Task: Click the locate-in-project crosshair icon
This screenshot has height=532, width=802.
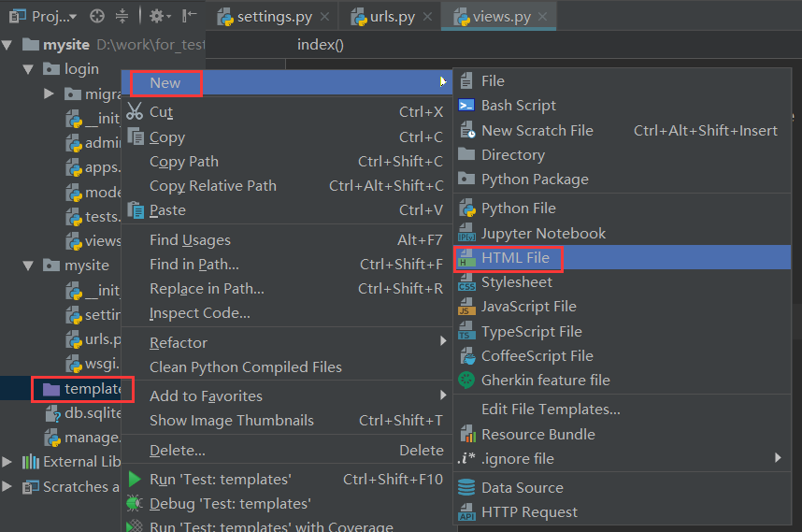Action: (96, 17)
